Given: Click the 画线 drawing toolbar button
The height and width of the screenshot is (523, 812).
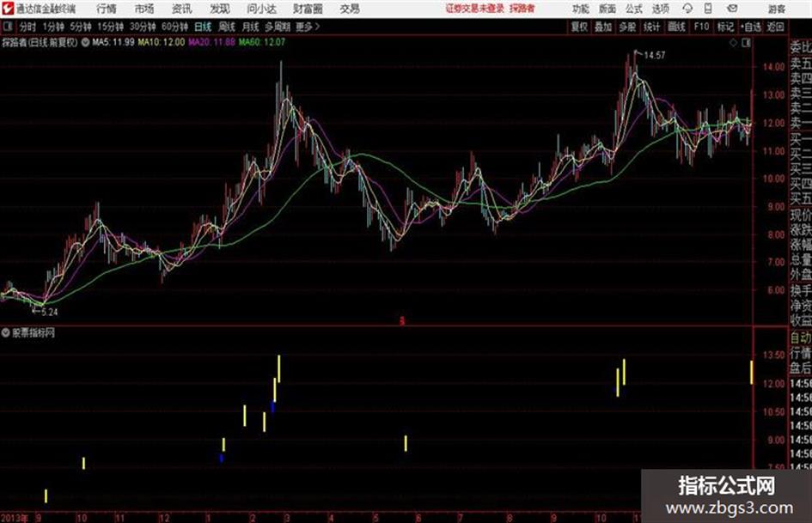Looking at the screenshot, I should click(x=676, y=27).
